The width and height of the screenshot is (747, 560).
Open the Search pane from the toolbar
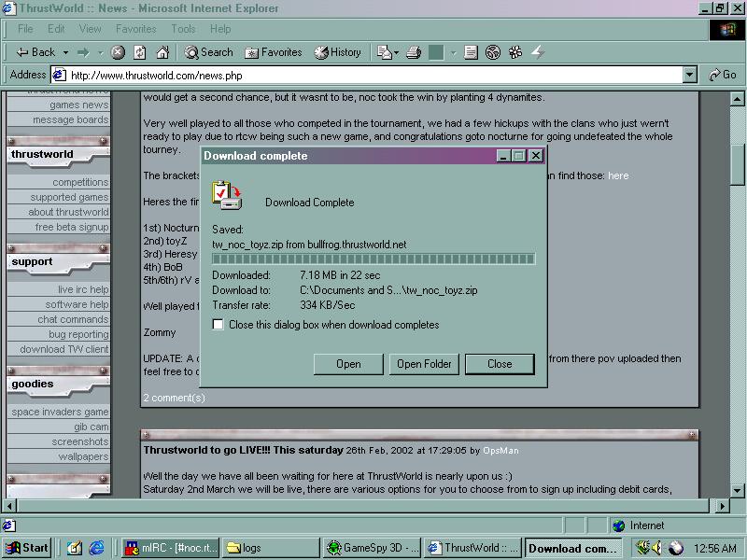(x=208, y=52)
